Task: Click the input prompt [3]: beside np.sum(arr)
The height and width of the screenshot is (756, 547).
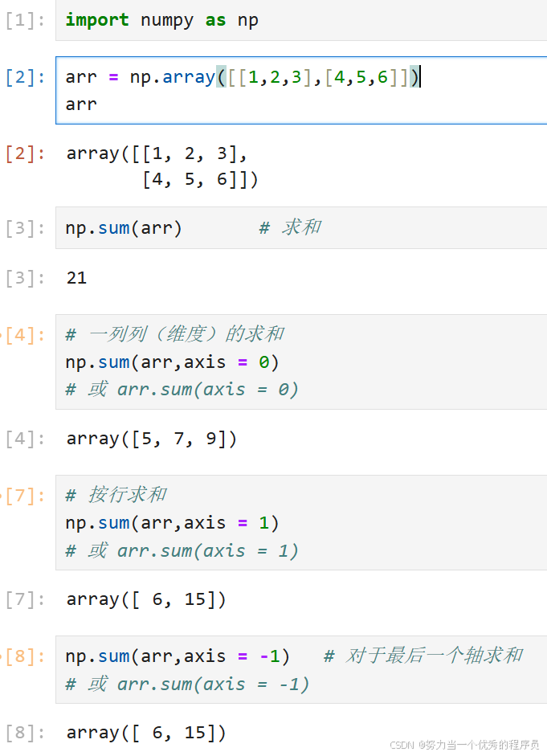Action: pyautogui.click(x=25, y=228)
